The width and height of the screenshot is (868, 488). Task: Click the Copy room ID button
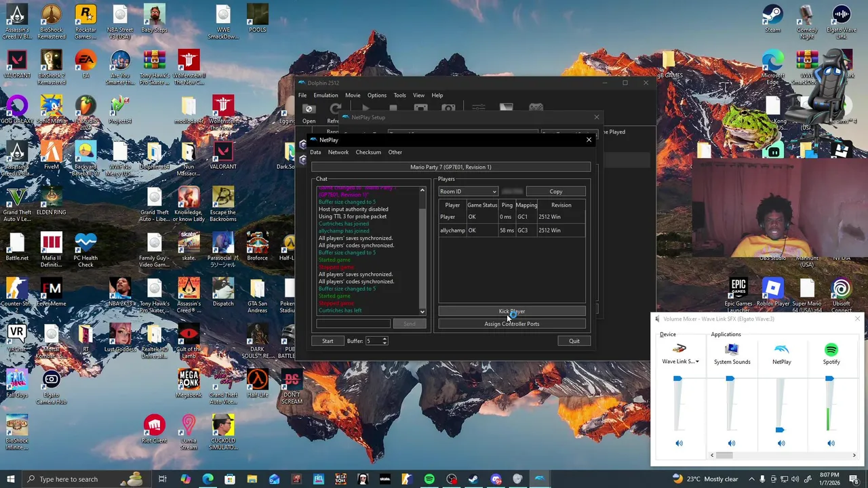pyautogui.click(x=556, y=192)
